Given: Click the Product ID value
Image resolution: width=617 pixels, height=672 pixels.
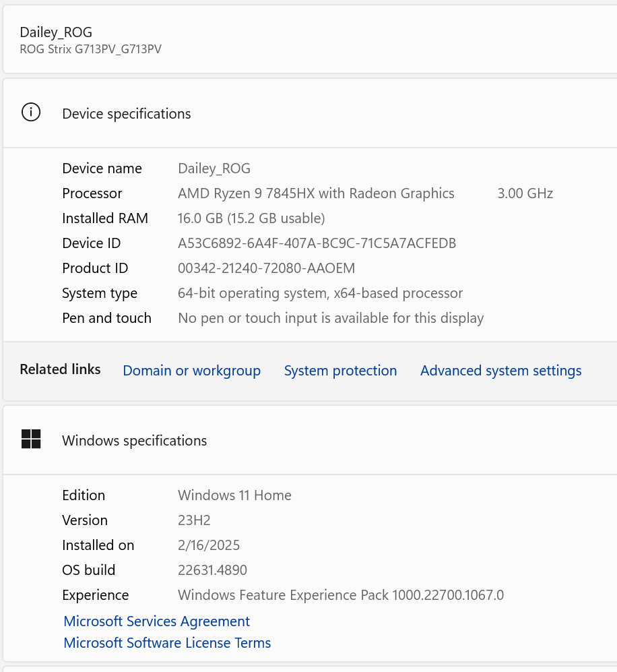Looking at the screenshot, I should click(x=266, y=268).
